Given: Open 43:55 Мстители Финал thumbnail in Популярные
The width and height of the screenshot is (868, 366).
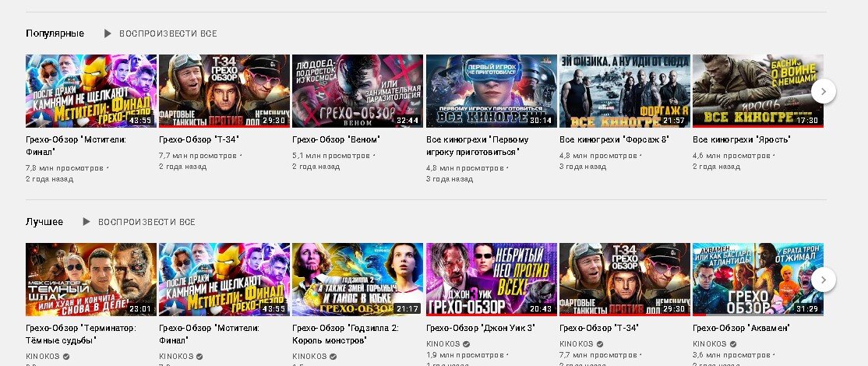Looking at the screenshot, I should pyautogui.click(x=91, y=91).
